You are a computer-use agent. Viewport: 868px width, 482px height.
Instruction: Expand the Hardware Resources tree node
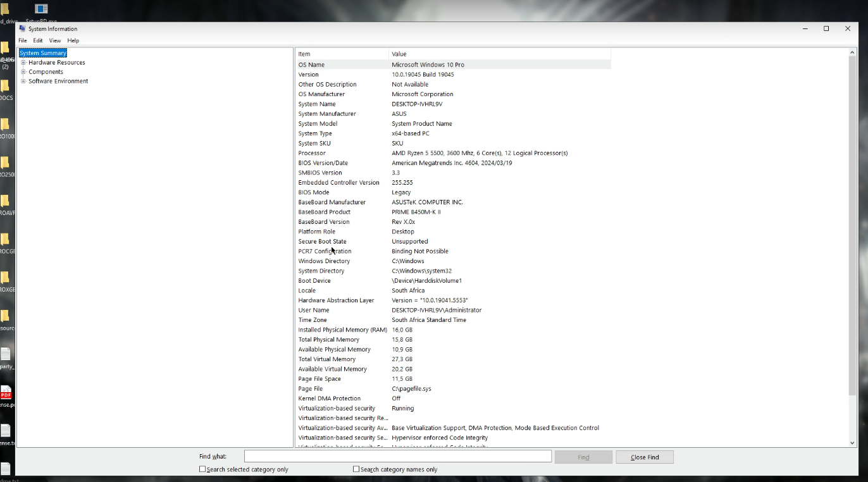click(23, 63)
